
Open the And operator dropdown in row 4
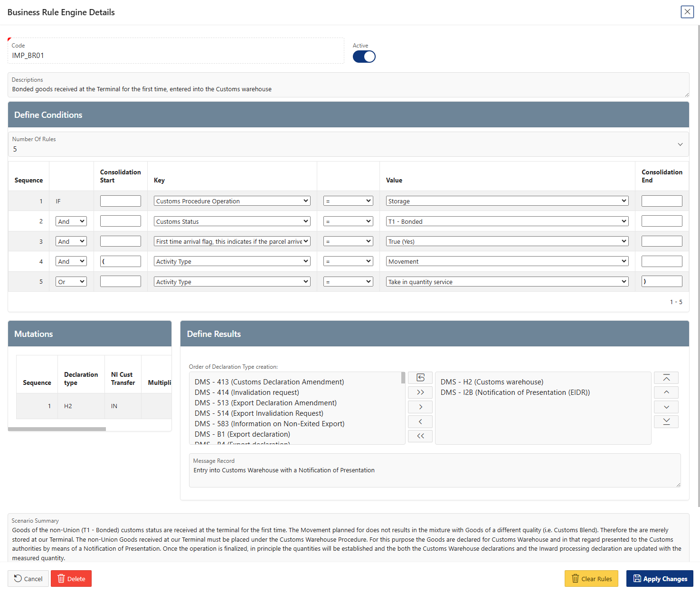tap(71, 261)
